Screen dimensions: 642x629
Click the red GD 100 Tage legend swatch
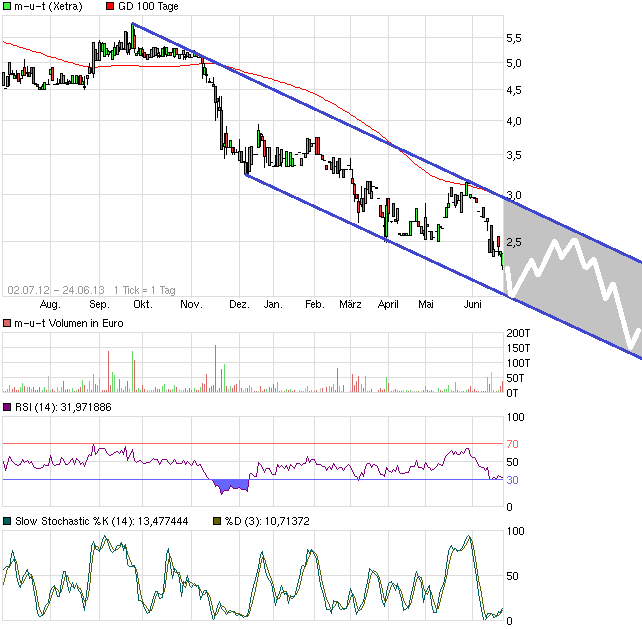point(109,7)
